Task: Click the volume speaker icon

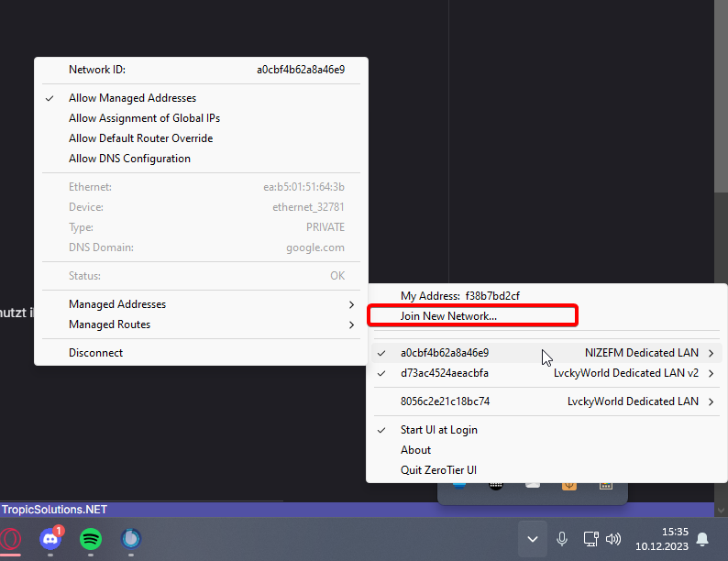Action: tap(613, 539)
